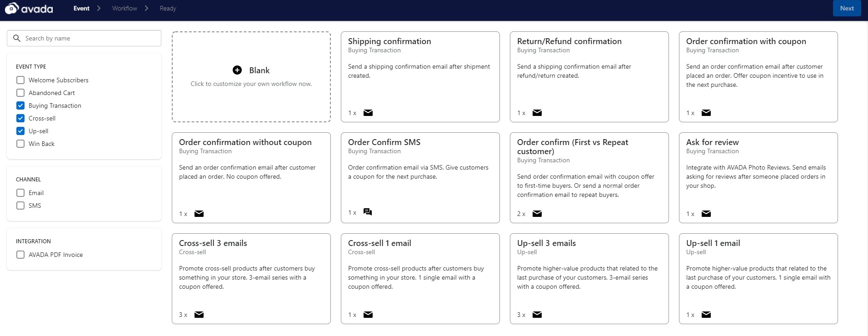
Task: Click the Avada logo icon
Action: tap(12, 8)
